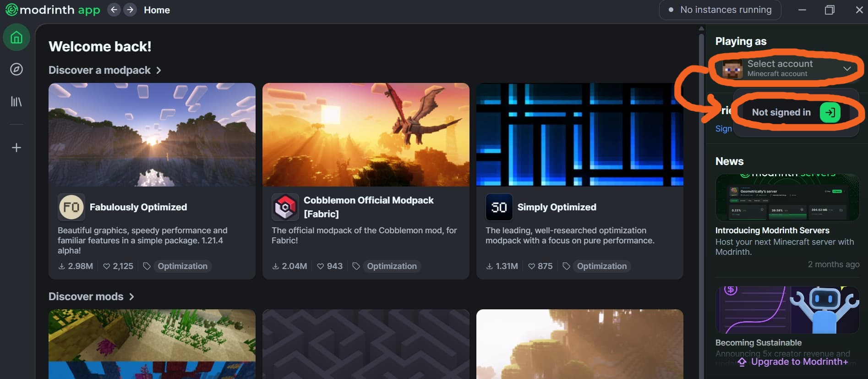Open second mod card with maze pattern
Viewport: 868px width, 379px height.
366,344
